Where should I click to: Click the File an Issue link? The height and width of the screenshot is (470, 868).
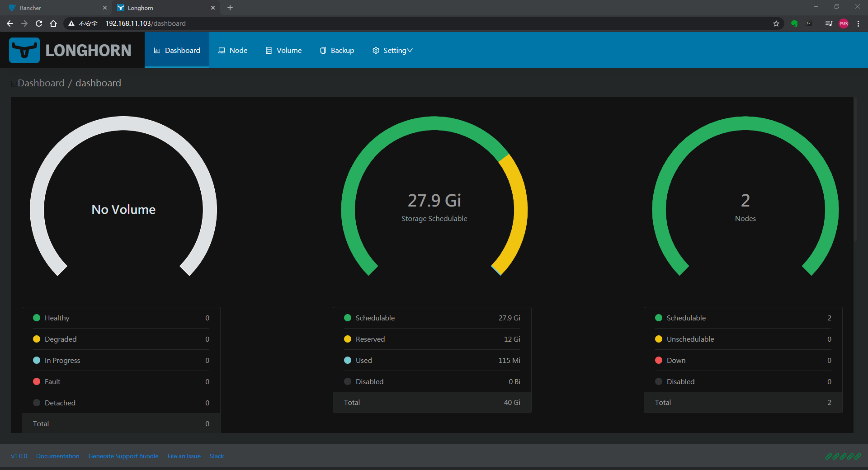click(x=184, y=456)
